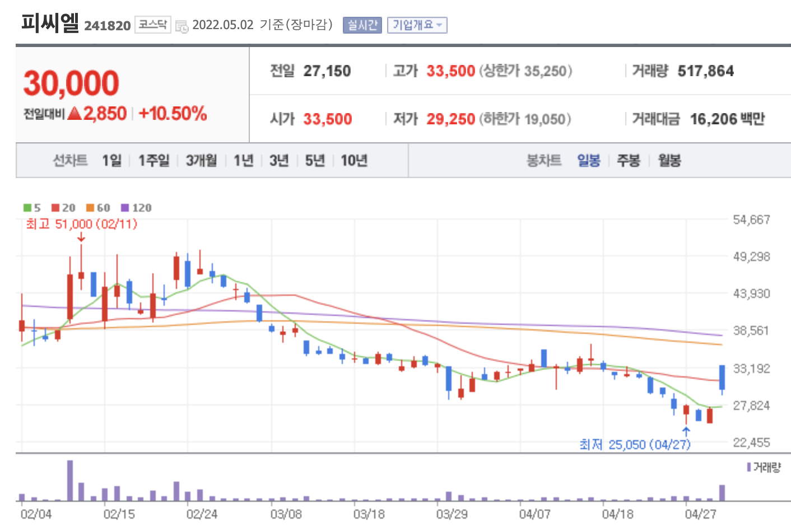
Task: Click the purple 거래량 volume legend marker
Action: [749, 467]
